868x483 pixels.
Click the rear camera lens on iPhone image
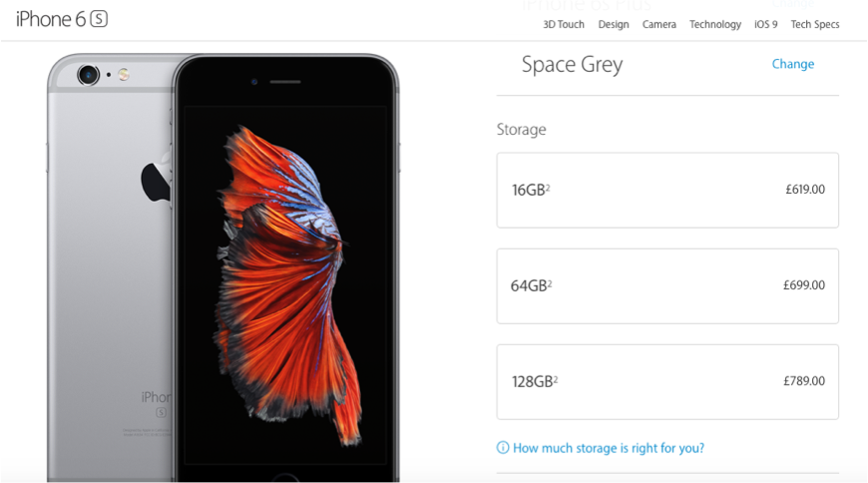(88, 74)
